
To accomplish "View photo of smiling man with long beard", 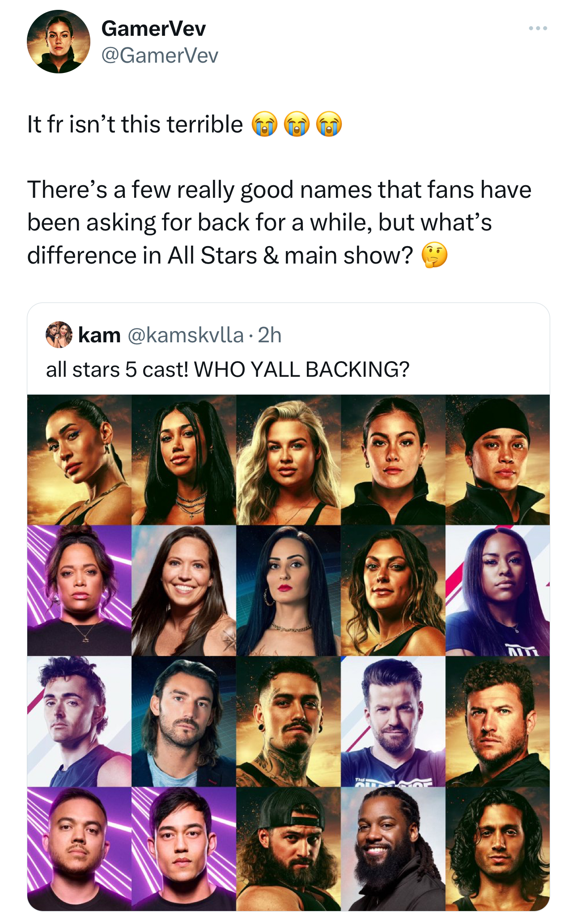I will click(x=393, y=849).
